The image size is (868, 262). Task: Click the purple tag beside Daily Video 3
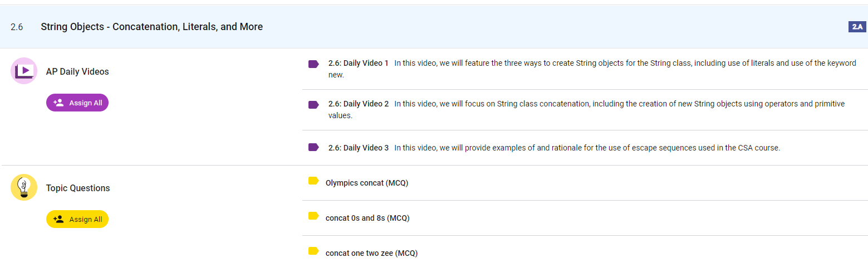[313, 148]
